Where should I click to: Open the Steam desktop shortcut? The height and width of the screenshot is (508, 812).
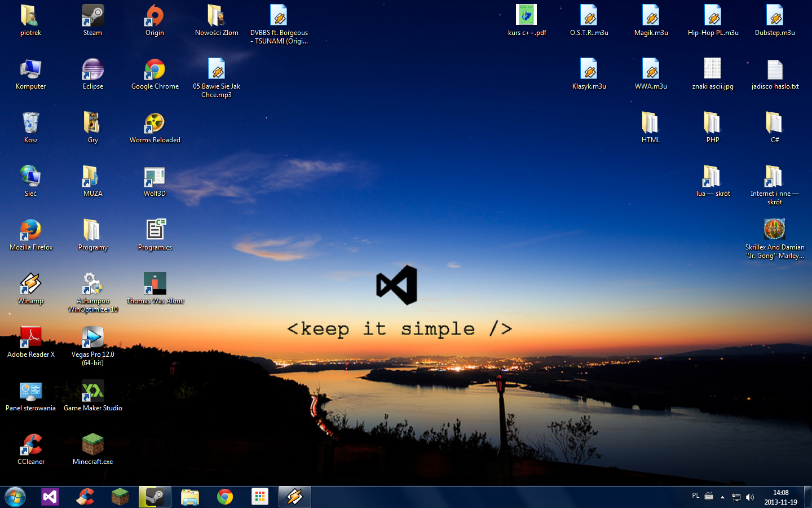92,17
